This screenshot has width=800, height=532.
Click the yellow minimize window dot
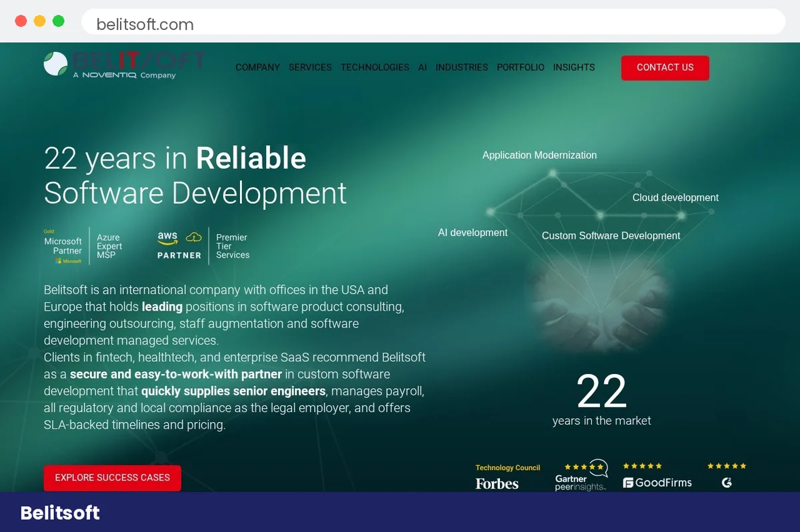click(x=39, y=21)
